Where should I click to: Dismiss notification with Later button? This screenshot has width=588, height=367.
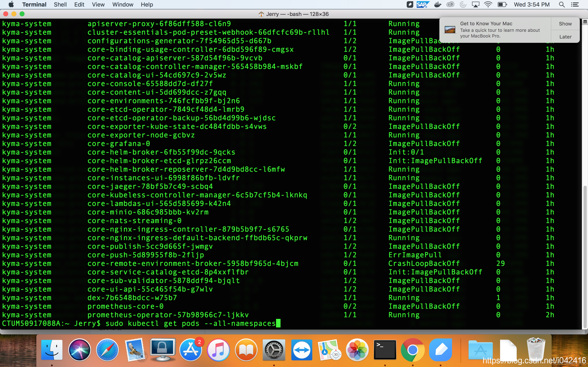click(x=565, y=37)
